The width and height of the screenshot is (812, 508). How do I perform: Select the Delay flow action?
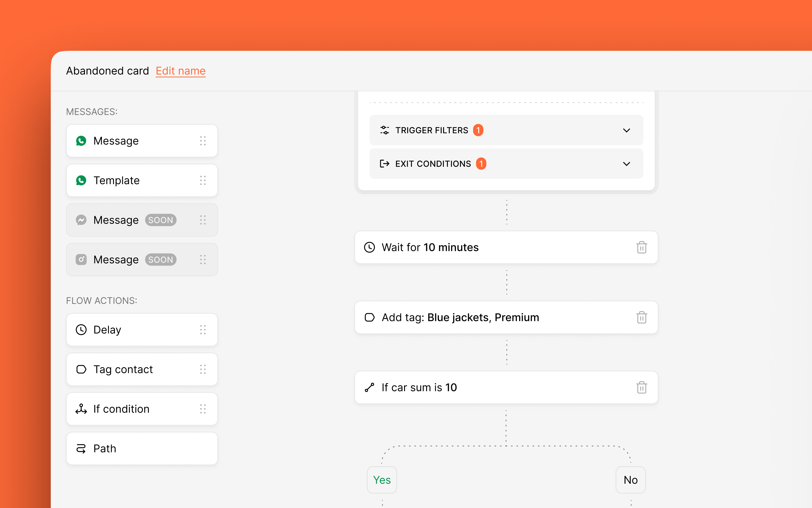coord(142,330)
